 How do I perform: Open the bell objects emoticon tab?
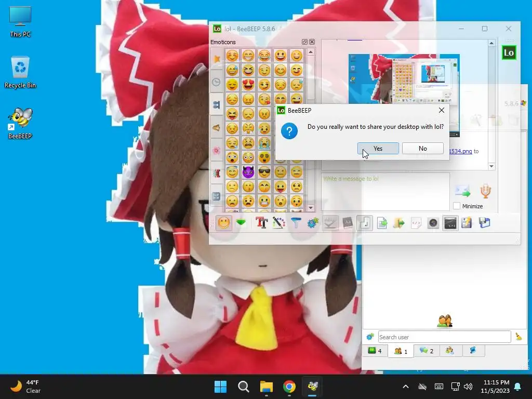coord(217,128)
